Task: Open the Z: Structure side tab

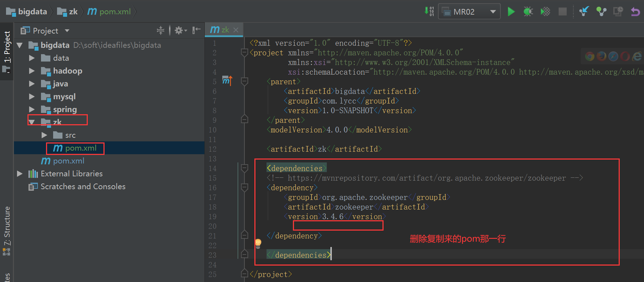Action: (x=7, y=230)
